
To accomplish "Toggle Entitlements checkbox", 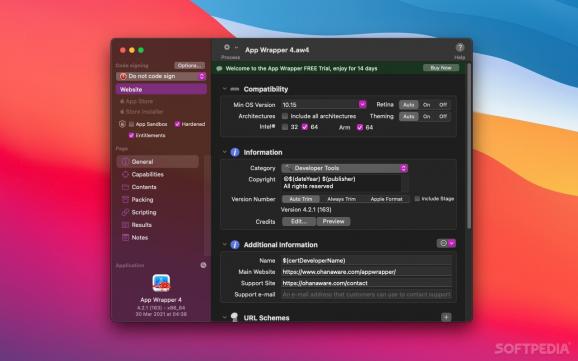I will point(131,135).
